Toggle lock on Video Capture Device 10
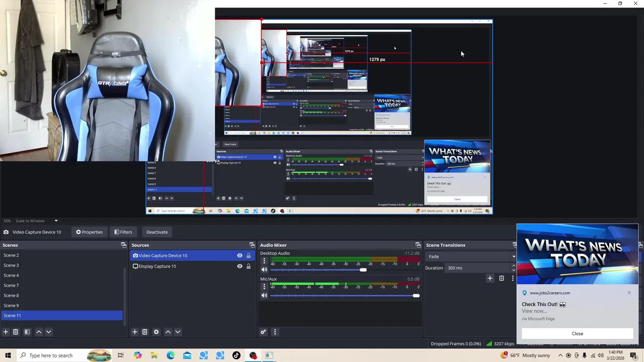This screenshot has height=362, width=644. 249,255
